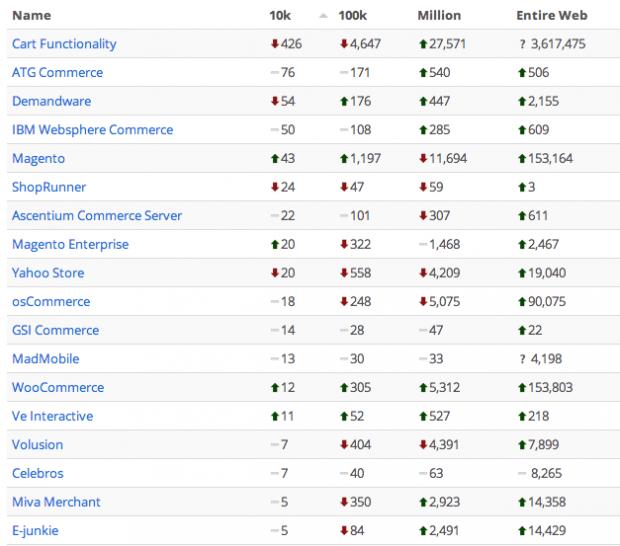Click green up arrow beside 5,312
The image size is (620, 546).
click(423, 387)
